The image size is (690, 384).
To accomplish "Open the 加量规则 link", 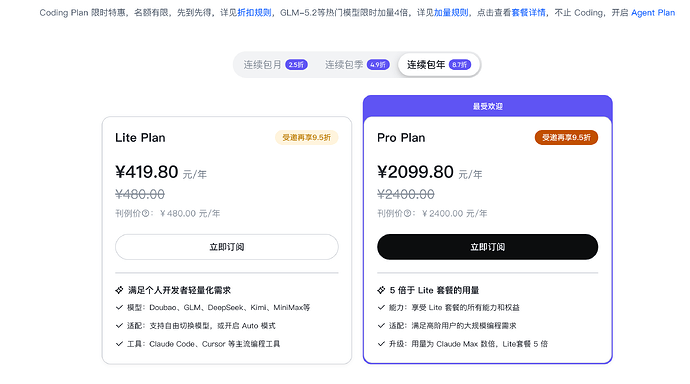I will [x=451, y=13].
